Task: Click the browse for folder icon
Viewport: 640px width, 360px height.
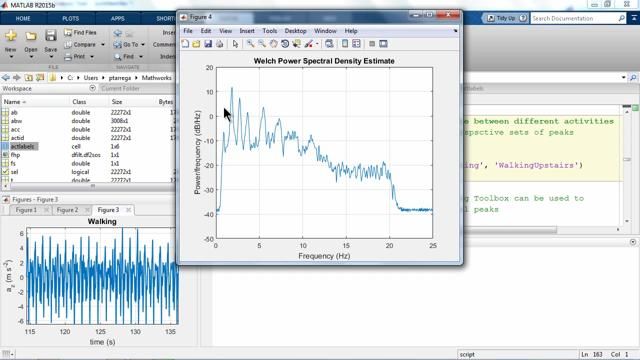Action: (x=40, y=78)
